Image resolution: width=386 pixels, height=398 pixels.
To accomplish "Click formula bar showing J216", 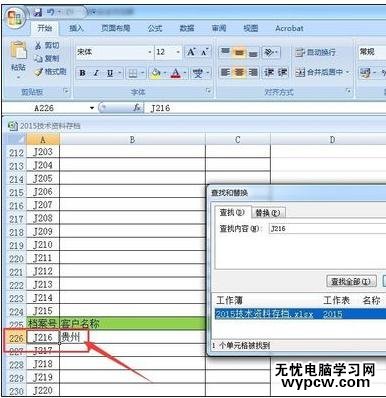I will pos(265,108).
